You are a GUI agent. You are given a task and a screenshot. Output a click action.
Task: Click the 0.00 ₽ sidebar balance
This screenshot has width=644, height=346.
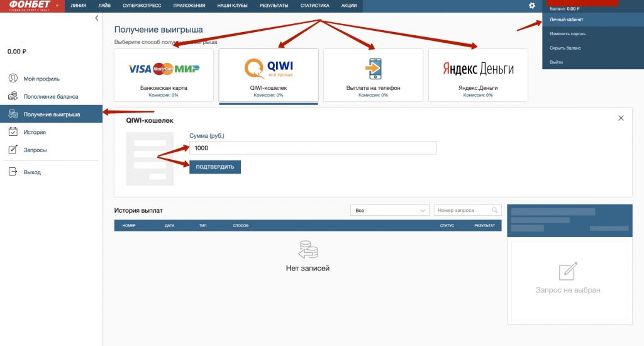tap(17, 52)
